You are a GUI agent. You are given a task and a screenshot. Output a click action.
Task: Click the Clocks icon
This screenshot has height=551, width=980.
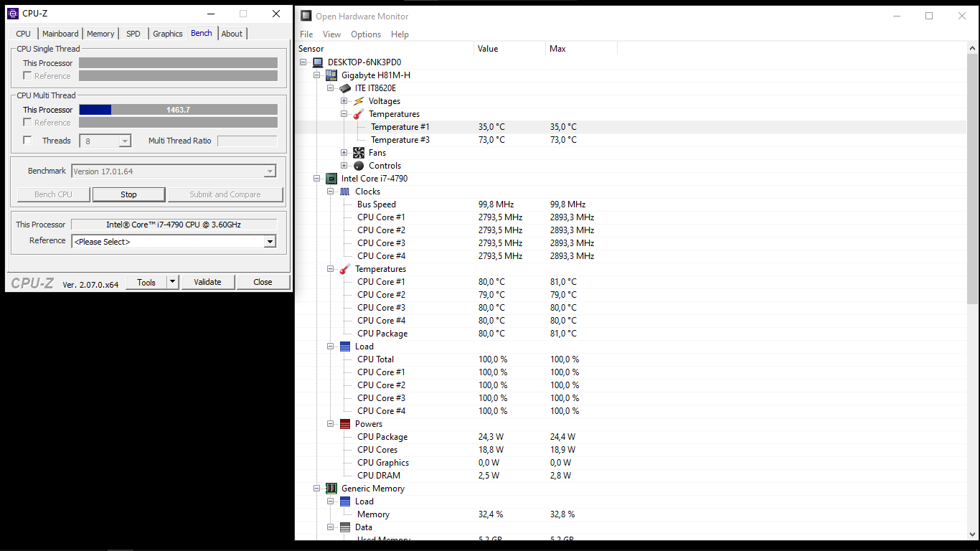345,192
